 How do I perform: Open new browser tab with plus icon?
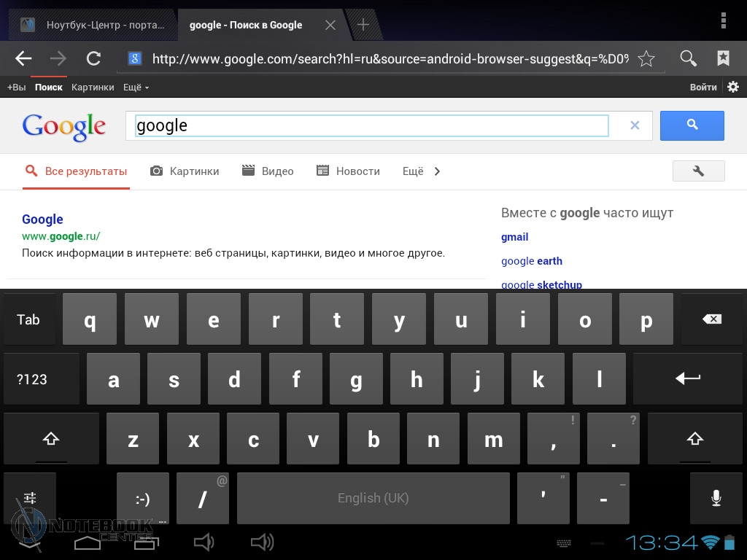coord(363,25)
